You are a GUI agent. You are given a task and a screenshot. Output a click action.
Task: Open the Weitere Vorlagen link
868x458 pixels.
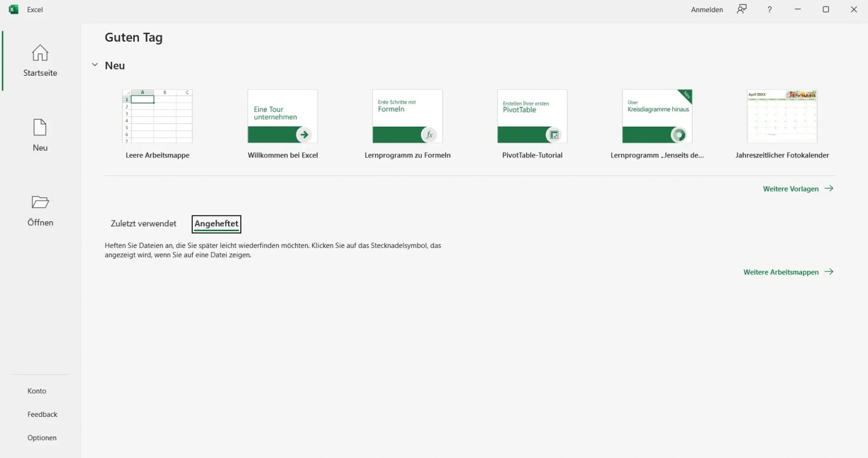(790, 189)
